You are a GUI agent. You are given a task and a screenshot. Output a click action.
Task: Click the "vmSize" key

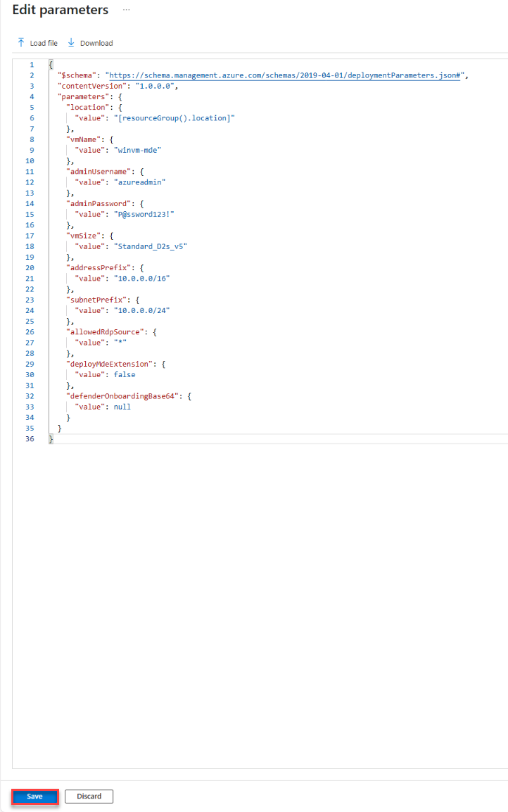[83, 236]
